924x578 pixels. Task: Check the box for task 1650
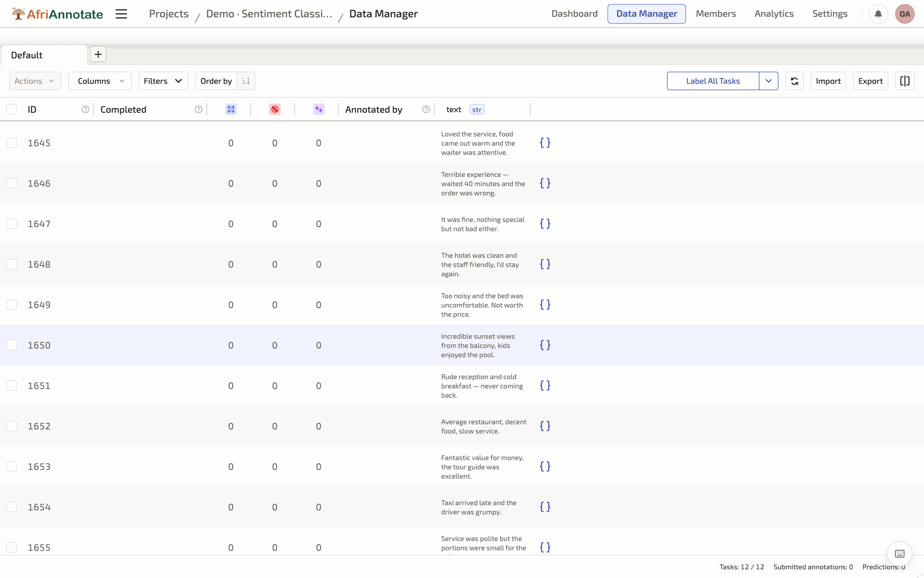pyautogui.click(x=12, y=345)
